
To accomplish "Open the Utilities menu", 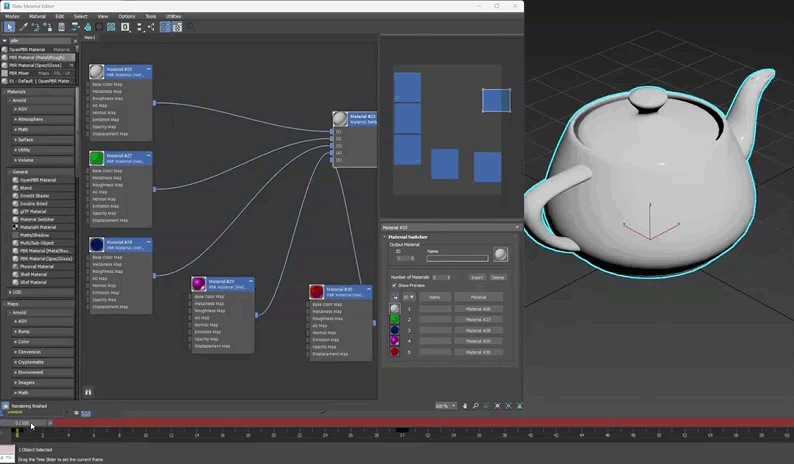I will point(173,16).
